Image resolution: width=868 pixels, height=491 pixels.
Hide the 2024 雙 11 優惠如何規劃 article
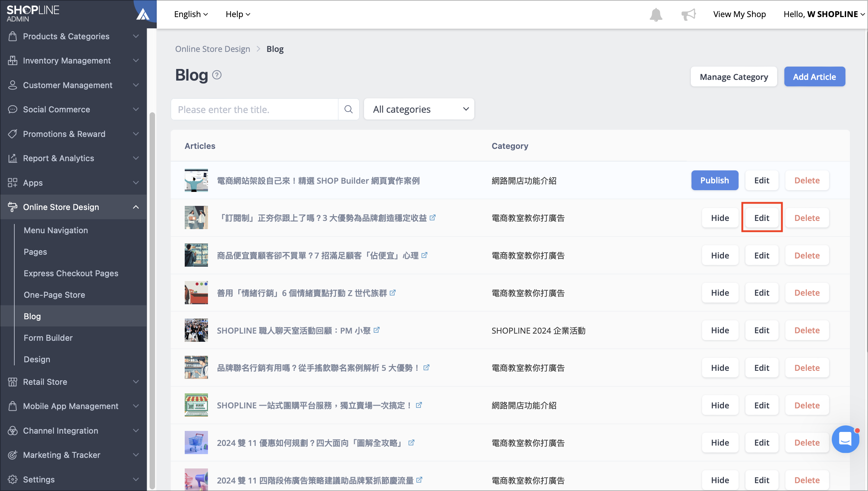tap(720, 443)
